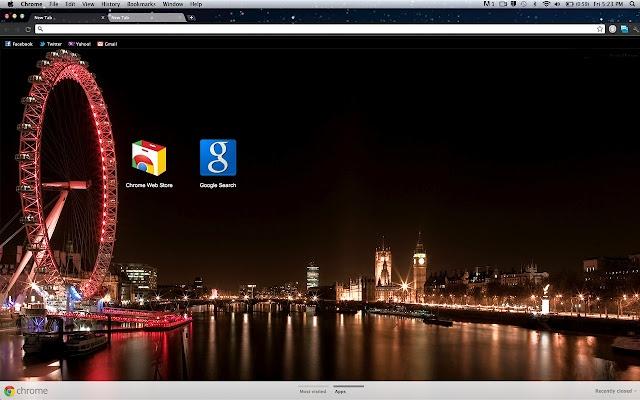Close the first New Tab
640x400 pixels.
point(102,18)
